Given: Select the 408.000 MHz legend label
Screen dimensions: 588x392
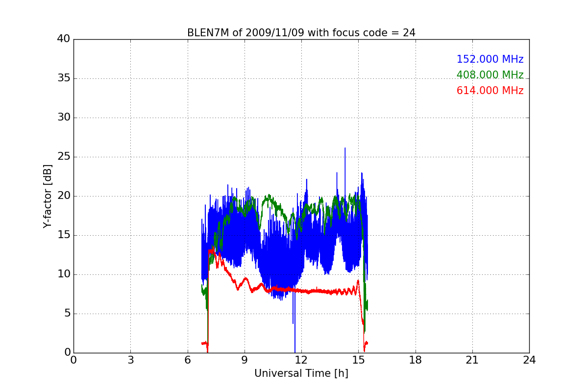Looking at the screenshot, I should tap(490, 75).
